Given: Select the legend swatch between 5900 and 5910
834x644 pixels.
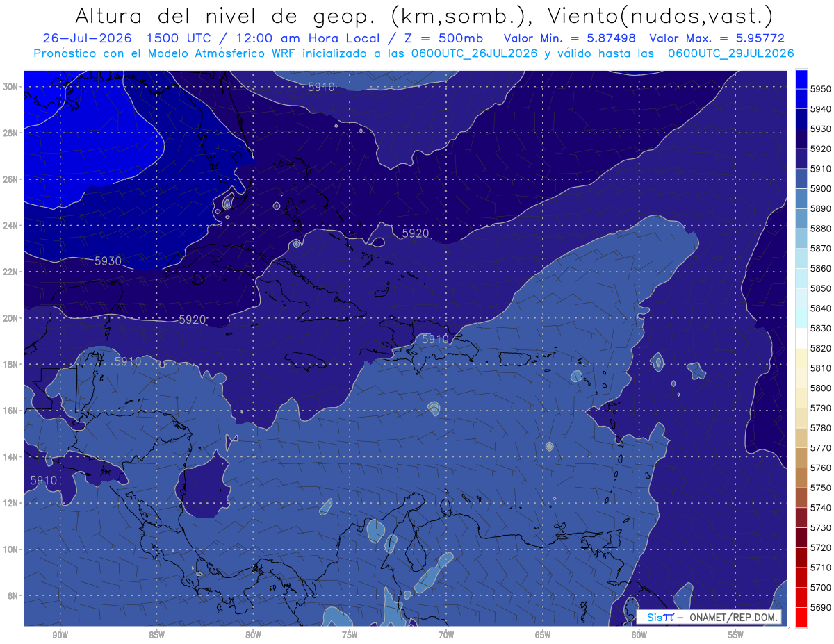Looking at the screenshot, I should [801, 179].
